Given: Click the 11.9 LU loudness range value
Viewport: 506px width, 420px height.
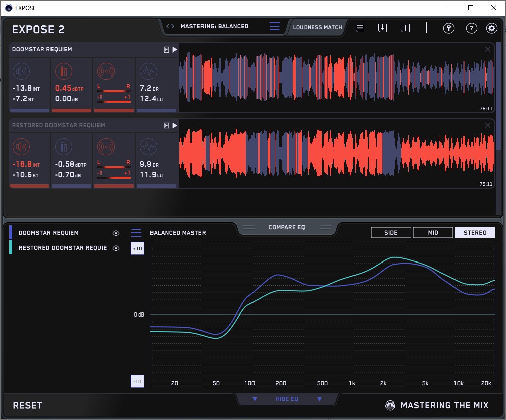Looking at the screenshot, I should [151, 175].
